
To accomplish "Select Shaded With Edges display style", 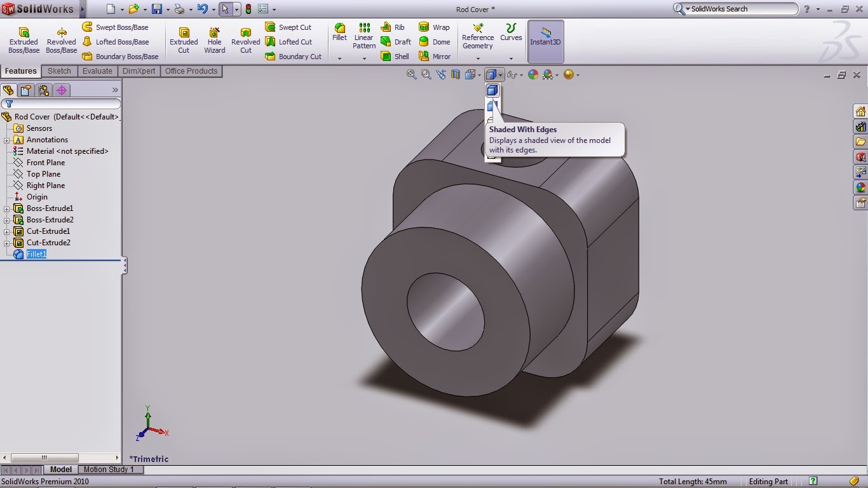I will [x=492, y=90].
